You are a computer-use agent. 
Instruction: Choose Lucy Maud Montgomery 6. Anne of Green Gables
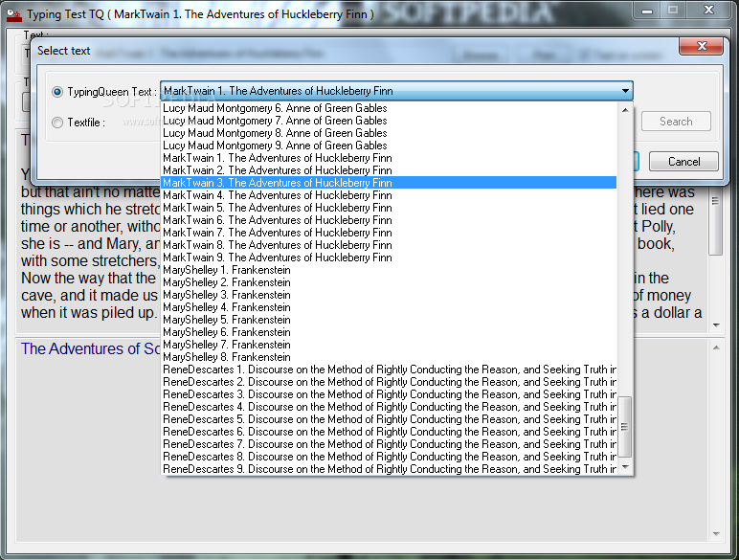[389, 108]
